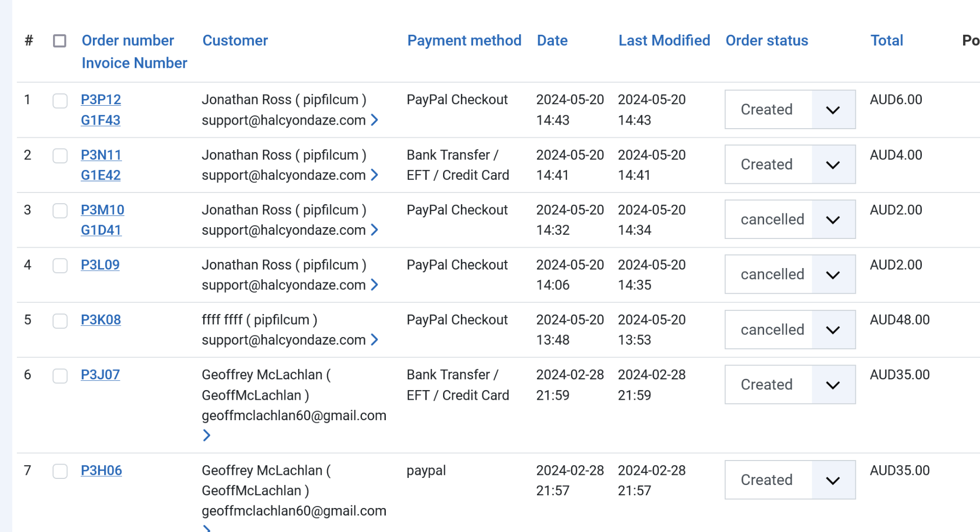Image resolution: width=980 pixels, height=532 pixels.
Task: Click chevron icon beside order P3N11 customer email
Action: coord(375,175)
